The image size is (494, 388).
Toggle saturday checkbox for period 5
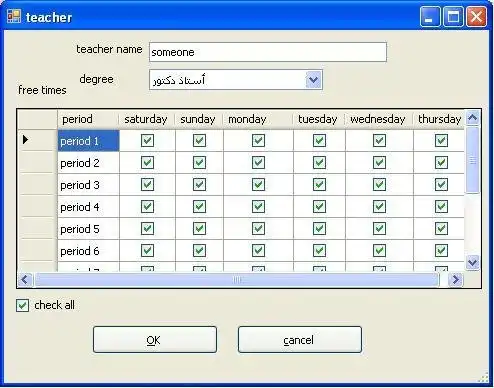point(147,228)
